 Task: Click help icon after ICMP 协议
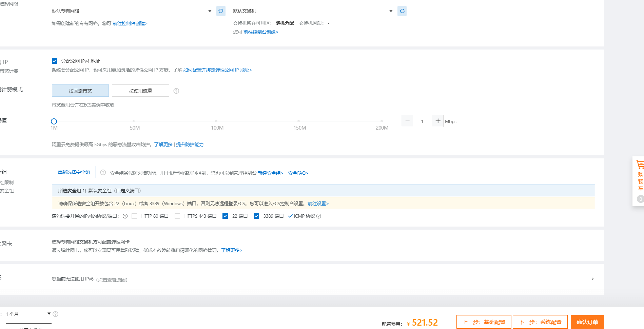319,216
